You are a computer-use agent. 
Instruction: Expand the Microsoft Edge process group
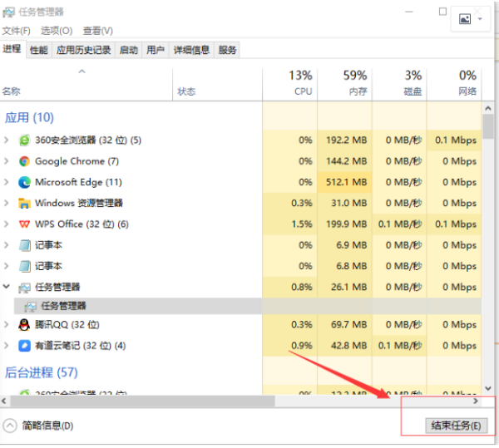coord(7,182)
